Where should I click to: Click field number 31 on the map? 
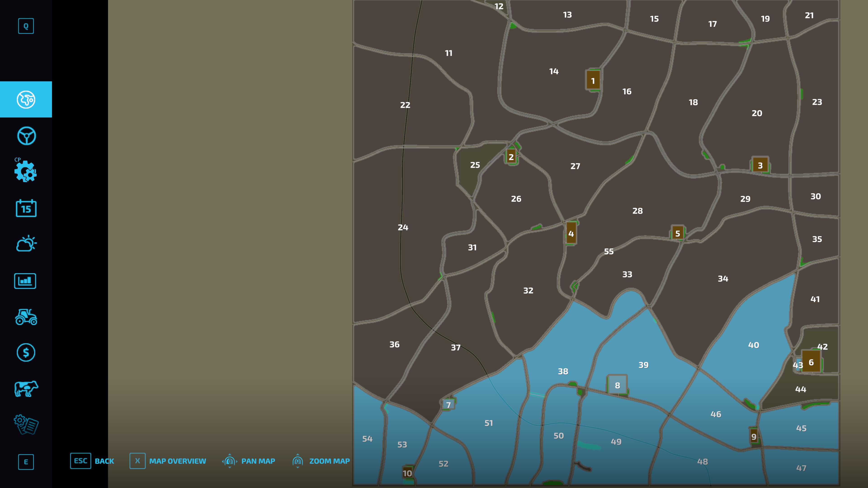pos(472,247)
